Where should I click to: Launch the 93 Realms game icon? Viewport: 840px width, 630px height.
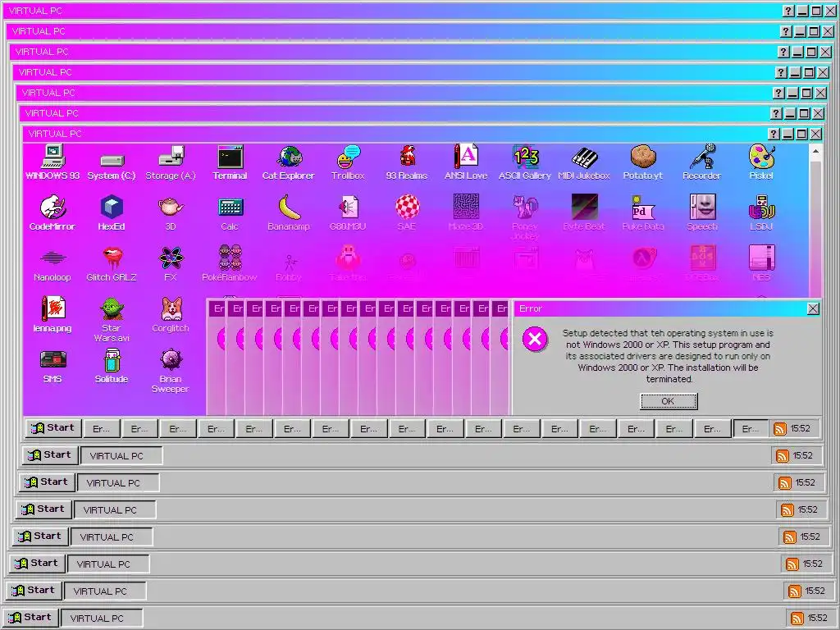click(x=407, y=162)
